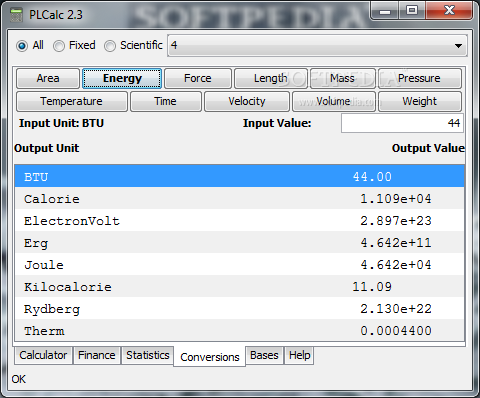Go to the Statistics tab
The image size is (480, 398).
[x=148, y=355]
